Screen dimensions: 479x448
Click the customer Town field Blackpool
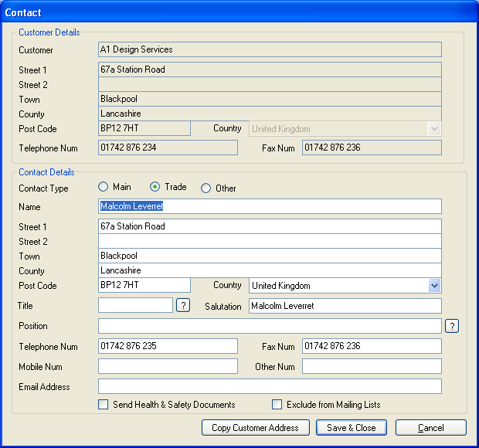pyautogui.click(x=270, y=99)
